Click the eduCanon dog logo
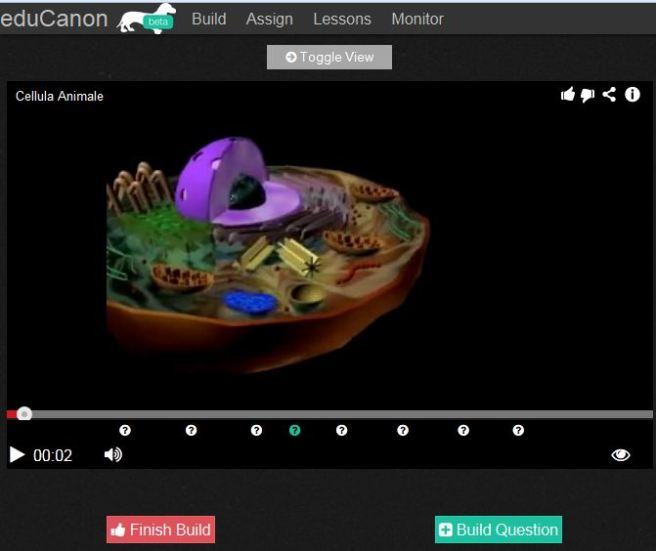Viewport: 656px width, 551px height. [146, 19]
